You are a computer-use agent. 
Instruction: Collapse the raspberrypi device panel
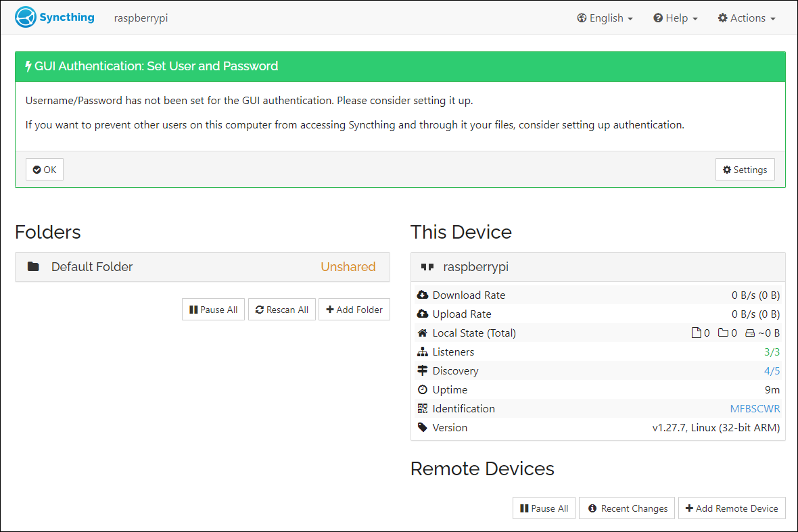598,267
